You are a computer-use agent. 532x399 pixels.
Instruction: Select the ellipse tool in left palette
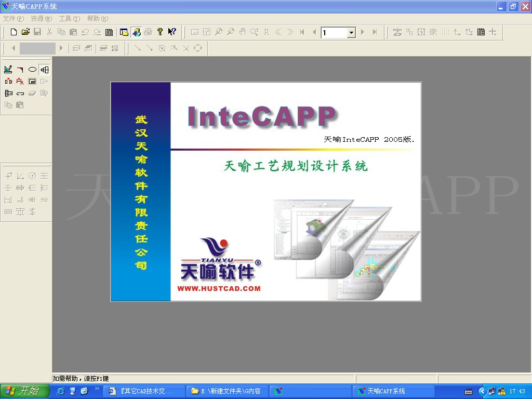pyautogui.click(x=32, y=70)
